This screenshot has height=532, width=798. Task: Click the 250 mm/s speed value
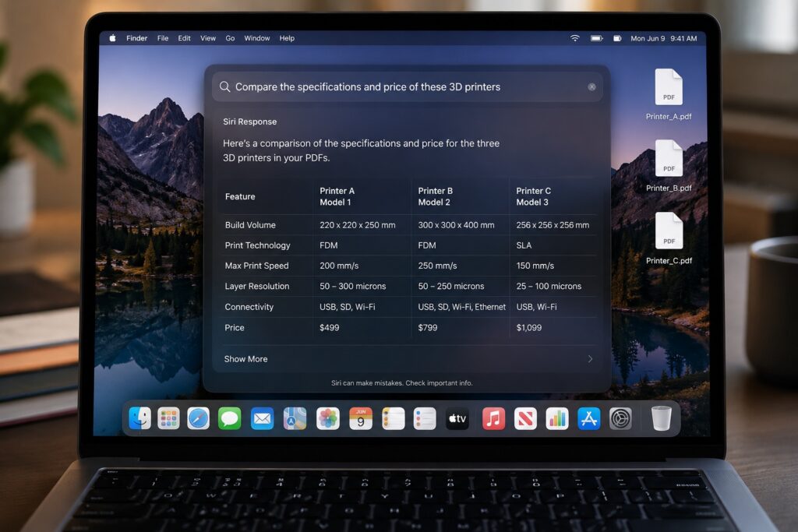pyautogui.click(x=437, y=266)
